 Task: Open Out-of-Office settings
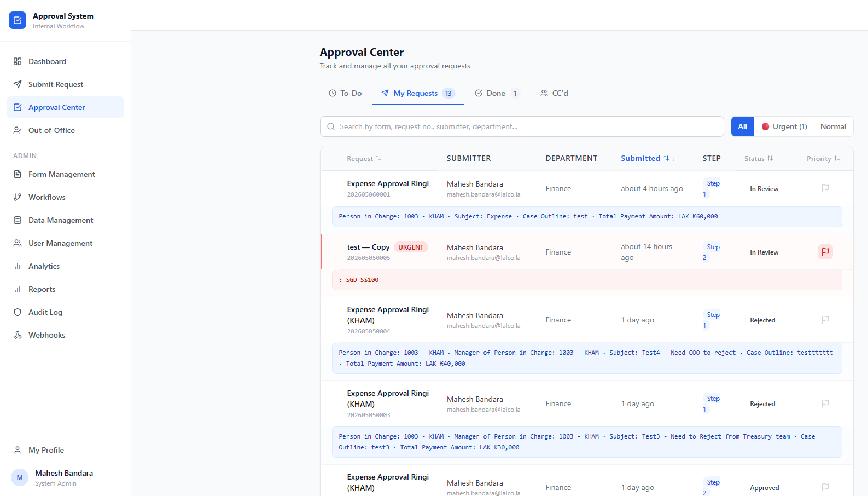click(65, 130)
